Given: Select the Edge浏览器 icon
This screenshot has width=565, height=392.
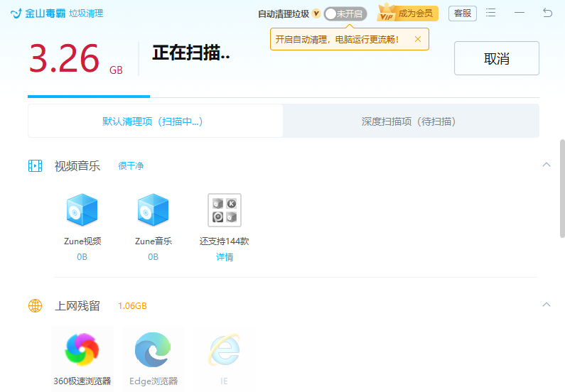Looking at the screenshot, I should coord(153,349).
